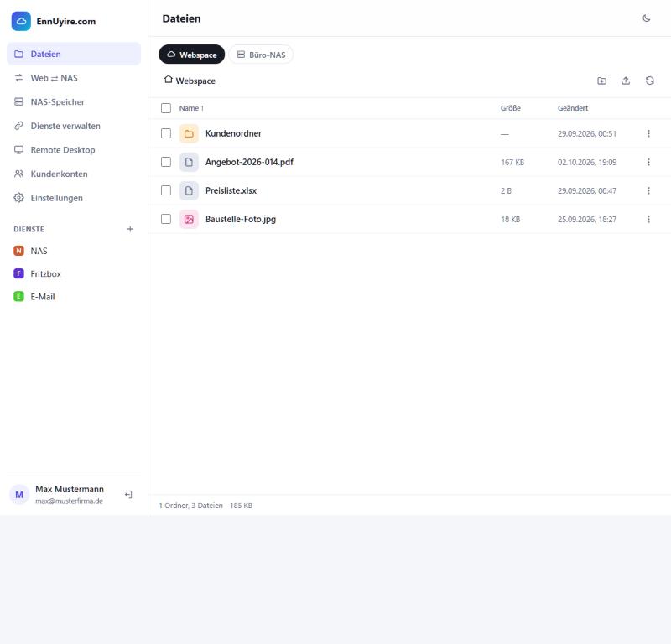This screenshot has height=644, width=671.
Task: Open NAS-Speicher in the sidebar
Action: coord(74,101)
